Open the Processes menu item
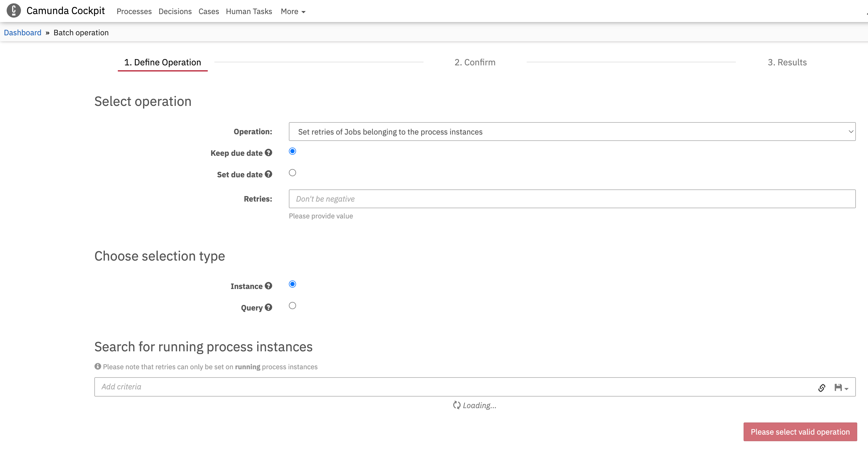Screen dimensions: 868x455 point(134,12)
